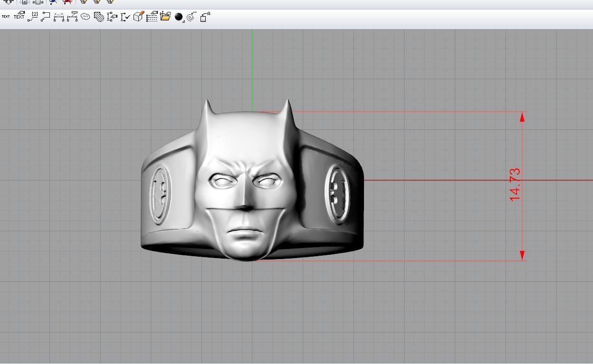Viewport: 593px width, 364px height.
Task: Click the left bat emblem on the ring band
Action: pyautogui.click(x=160, y=194)
